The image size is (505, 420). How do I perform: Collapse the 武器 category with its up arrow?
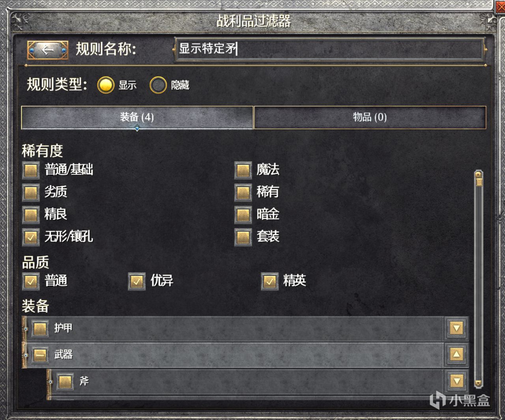coord(456,355)
